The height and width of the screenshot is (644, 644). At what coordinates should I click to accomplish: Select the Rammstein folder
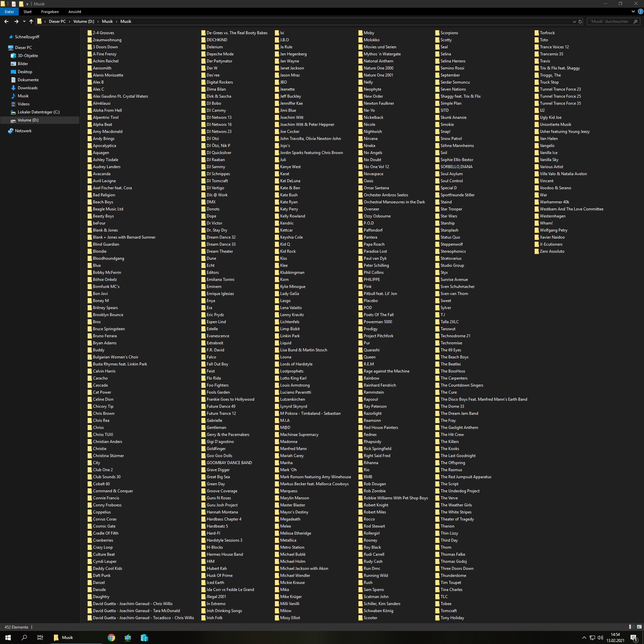coord(371,392)
